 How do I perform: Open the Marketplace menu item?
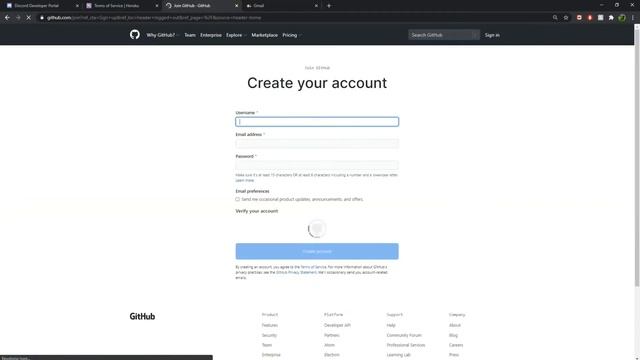tap(264, 35)
